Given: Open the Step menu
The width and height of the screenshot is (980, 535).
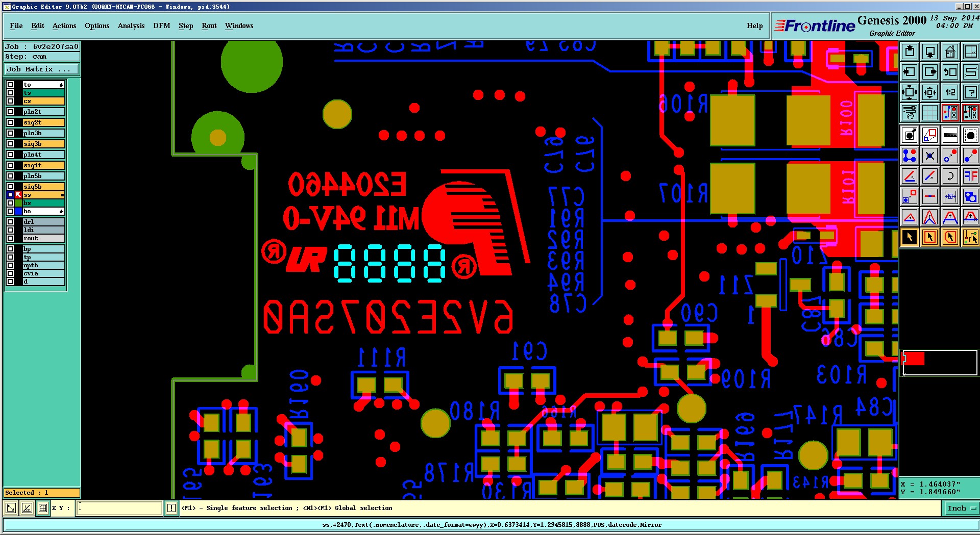Looking at the screenshot, I should (x=186, y=26).
